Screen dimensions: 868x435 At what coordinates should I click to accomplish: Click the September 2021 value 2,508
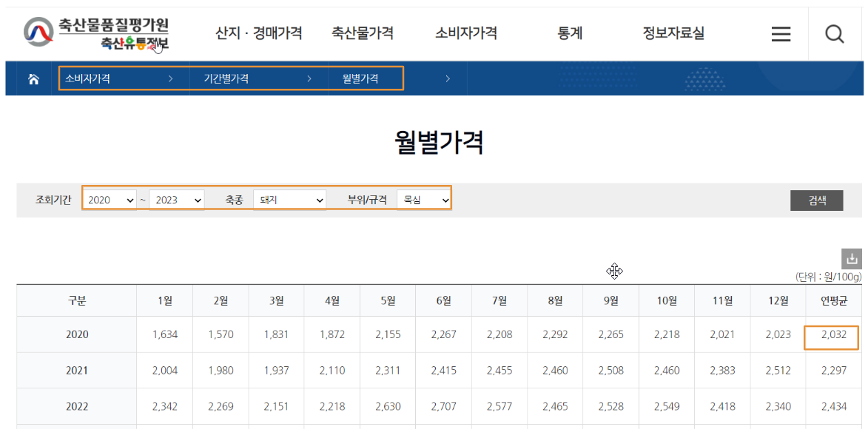point(611,370)
